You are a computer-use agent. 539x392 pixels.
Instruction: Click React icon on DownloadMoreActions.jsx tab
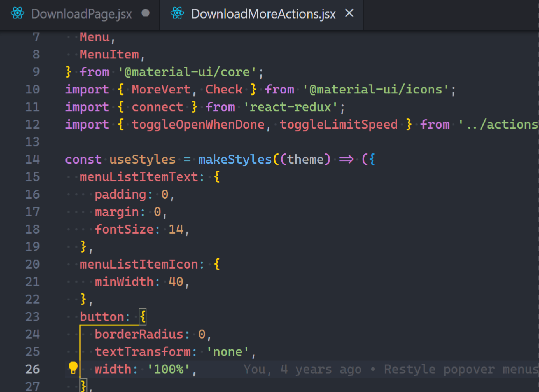[x=177, y=13]
